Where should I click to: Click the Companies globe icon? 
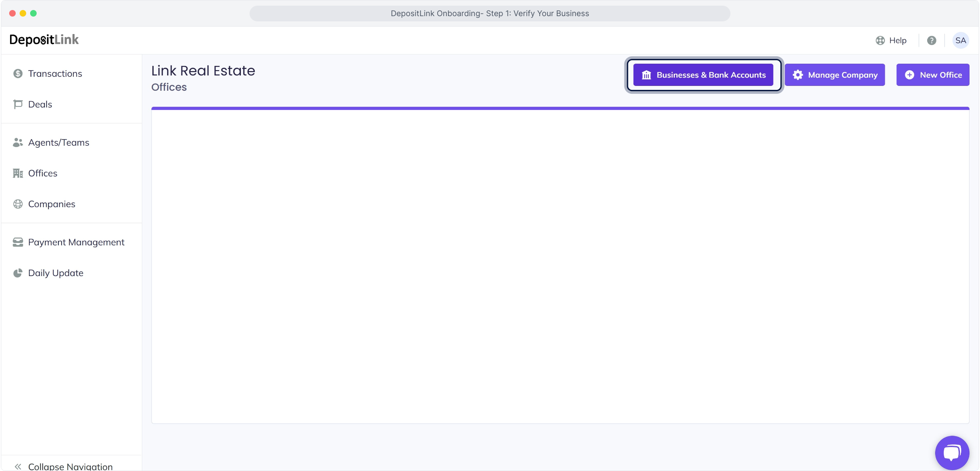point(18,204)
